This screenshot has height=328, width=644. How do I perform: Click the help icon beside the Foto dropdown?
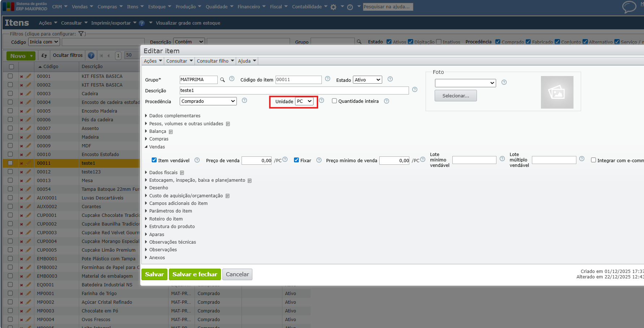coord(504,82)
